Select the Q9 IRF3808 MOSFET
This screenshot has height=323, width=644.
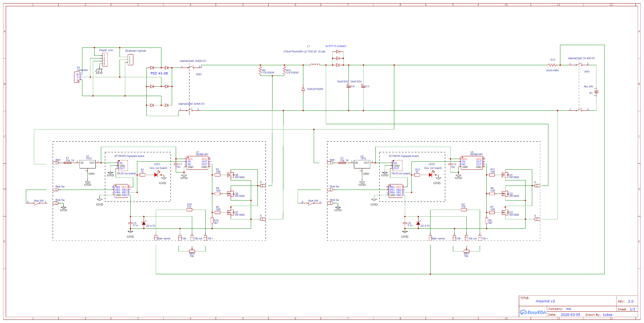tap(231, 175)
